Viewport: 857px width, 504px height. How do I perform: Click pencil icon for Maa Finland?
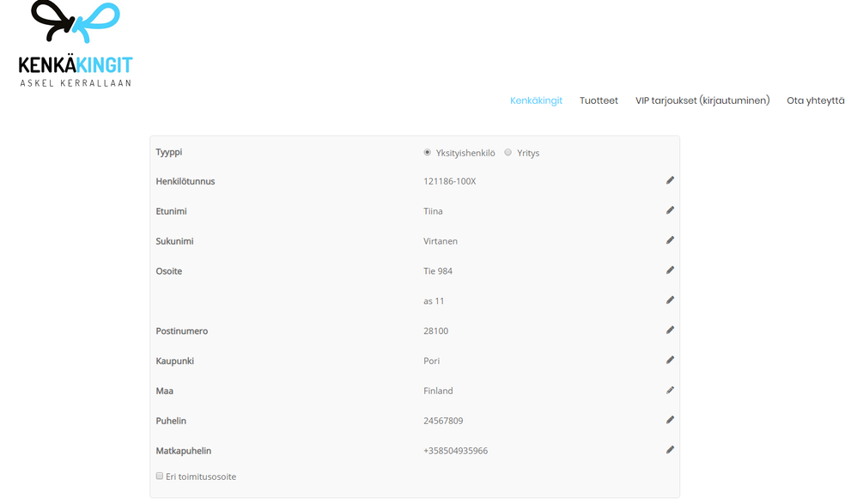pyautogui.click(x=670, y=391)
